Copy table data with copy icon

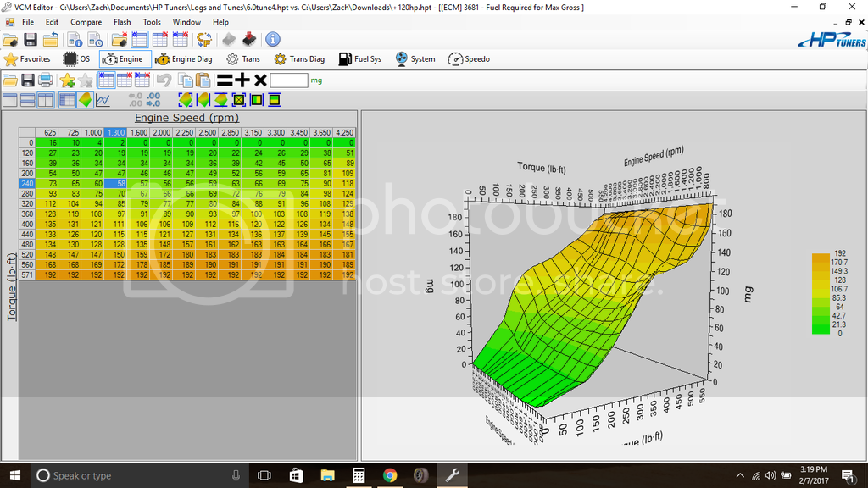point(186,80)
